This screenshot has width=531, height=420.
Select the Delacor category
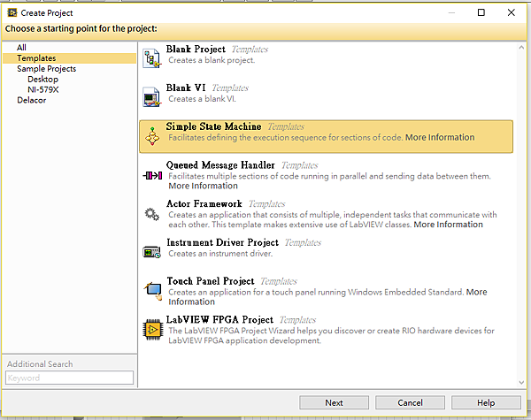[x=32, y=100]
